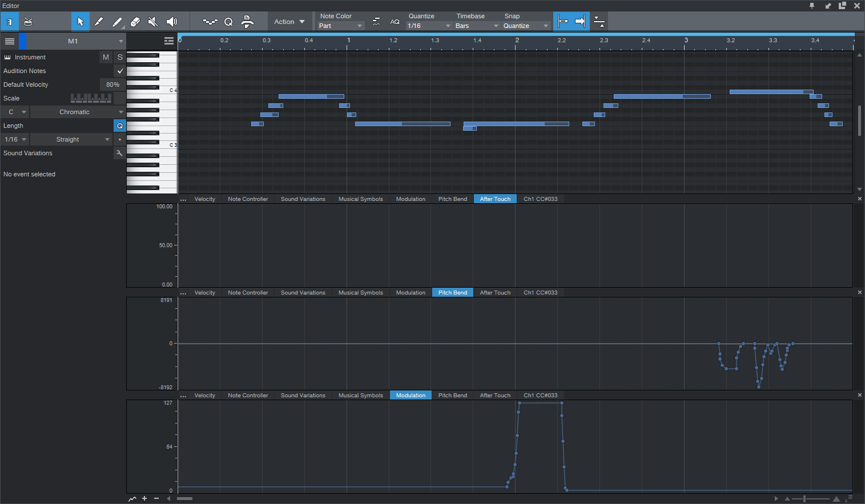This screenshot has width=865, height=504.
Task: Open the Action dropdown menu
Action: point(289,22)
